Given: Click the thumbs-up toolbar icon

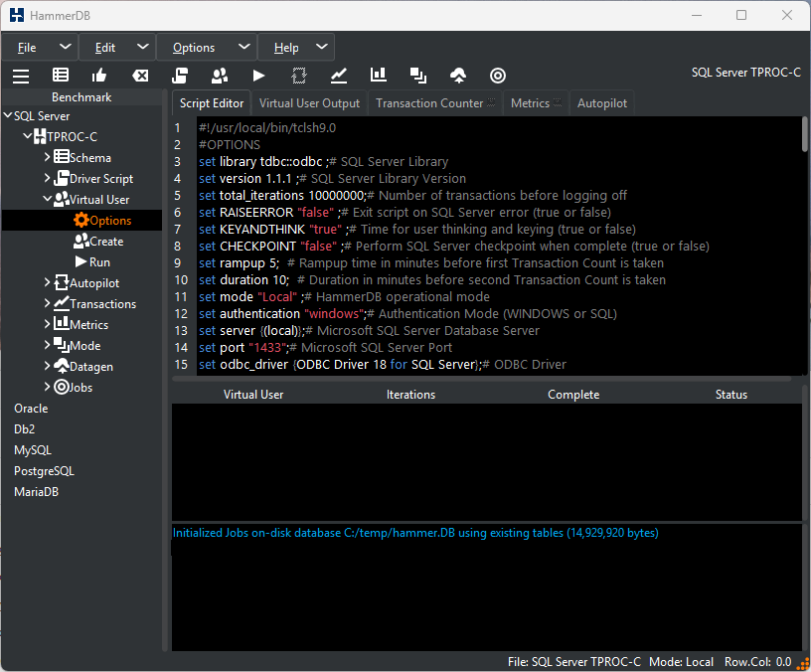Looking at the screenshot, I should (x=99, y=76).
